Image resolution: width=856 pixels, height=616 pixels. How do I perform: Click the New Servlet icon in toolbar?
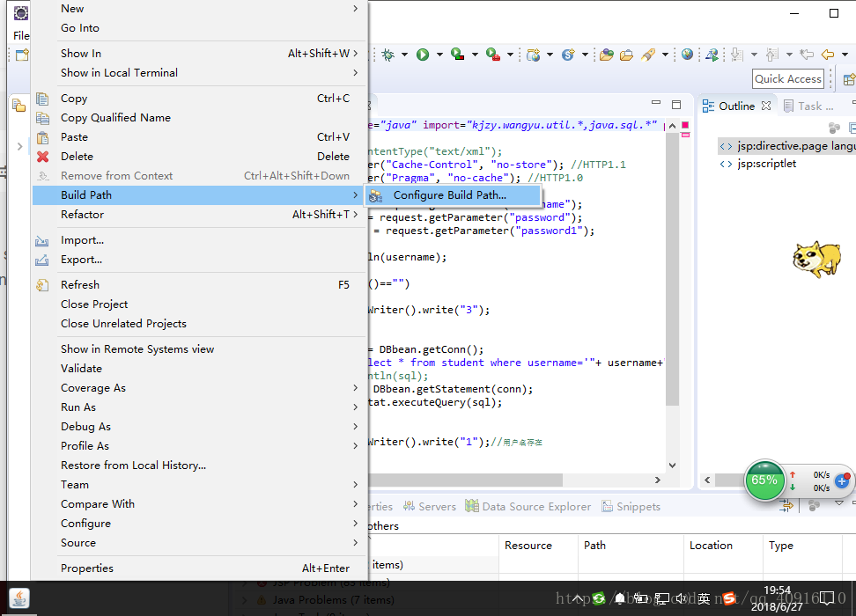[x=568, y=55]
